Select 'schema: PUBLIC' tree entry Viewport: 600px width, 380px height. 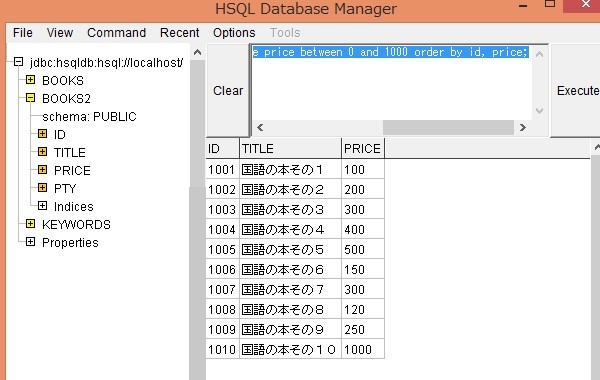click(89, 117)
